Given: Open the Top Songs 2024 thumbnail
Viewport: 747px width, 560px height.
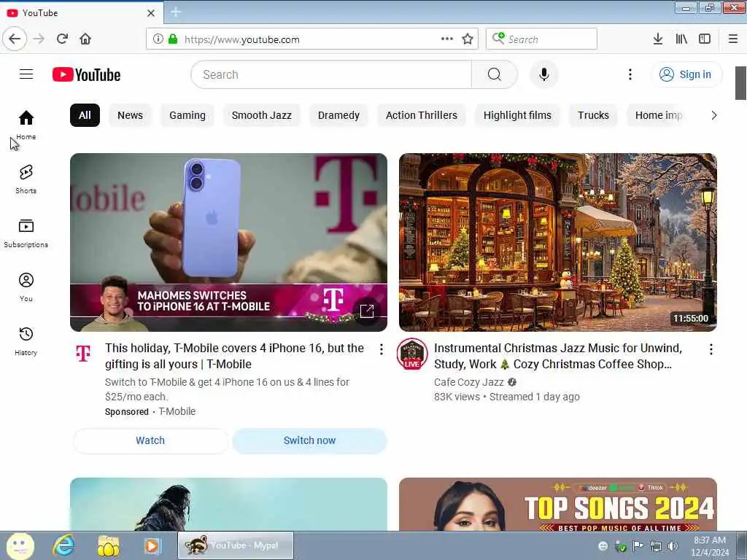Looking at the screenshot, I should tap(558, 505).
